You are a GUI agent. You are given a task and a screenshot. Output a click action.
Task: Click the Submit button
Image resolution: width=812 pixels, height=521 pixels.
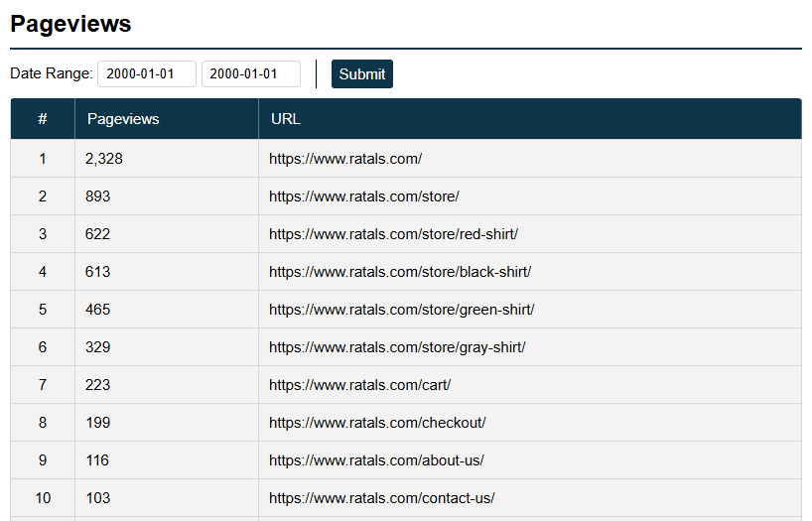coord(362,74)
